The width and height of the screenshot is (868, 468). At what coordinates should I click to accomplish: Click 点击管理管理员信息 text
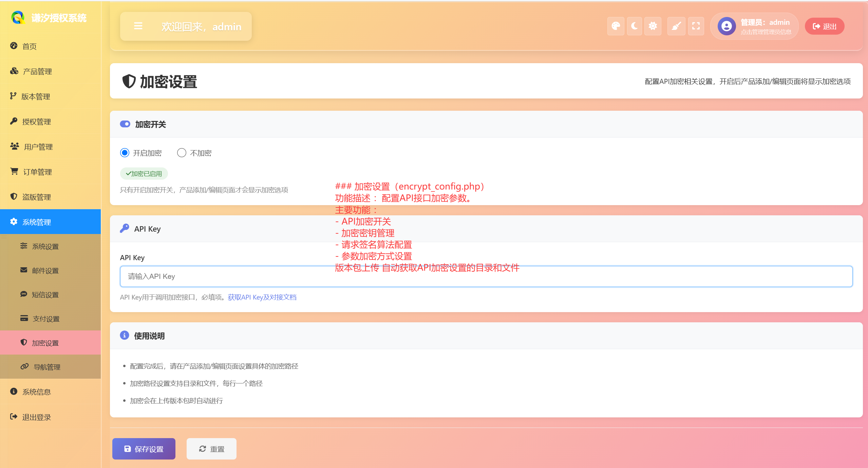tap(766, 32)
